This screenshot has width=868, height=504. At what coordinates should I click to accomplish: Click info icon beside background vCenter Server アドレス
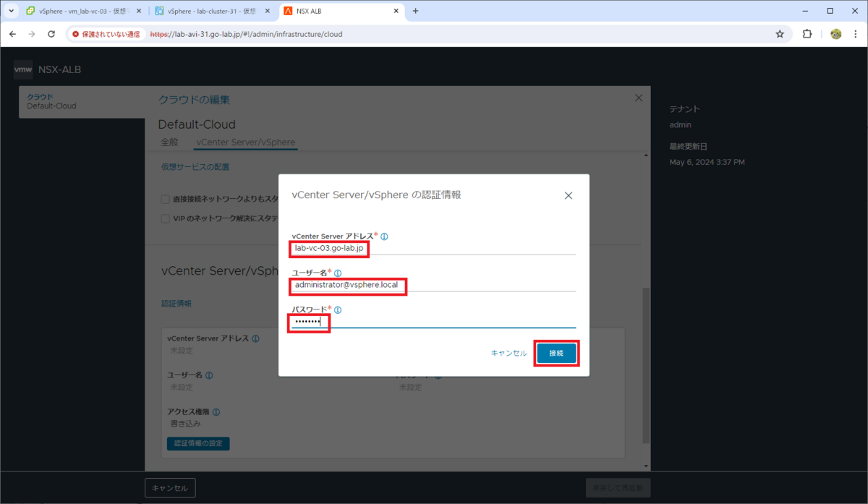click(255, 338)
